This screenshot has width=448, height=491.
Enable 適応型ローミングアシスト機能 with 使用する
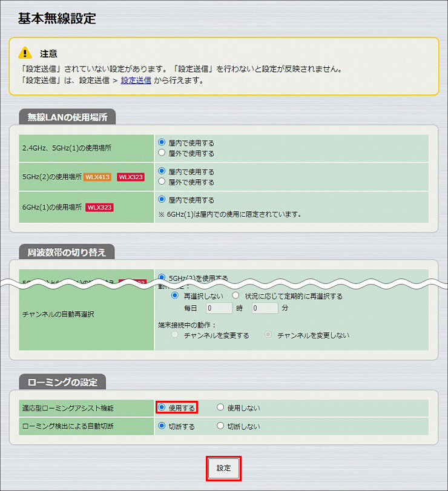pyautogui.click(x=162, y=407)
